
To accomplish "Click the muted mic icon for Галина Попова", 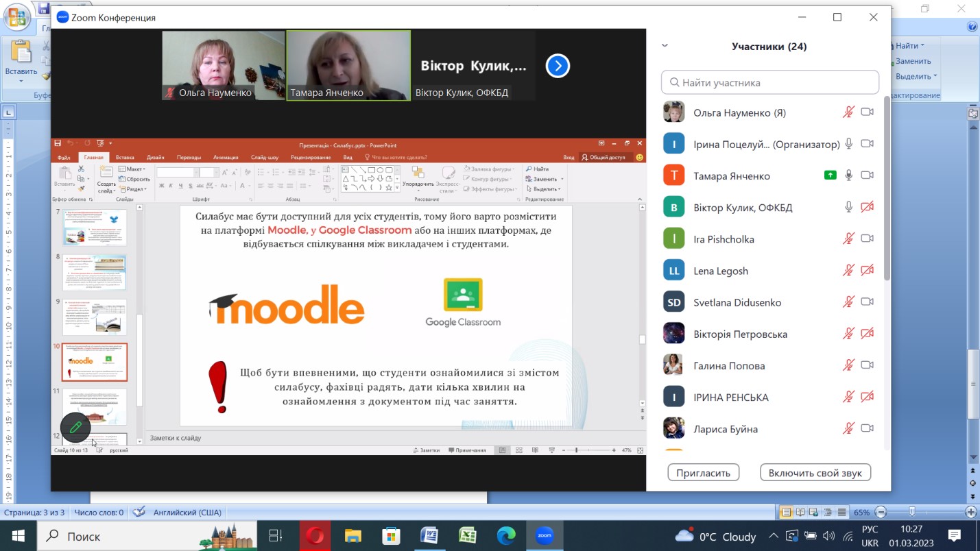I will [849, 365].
